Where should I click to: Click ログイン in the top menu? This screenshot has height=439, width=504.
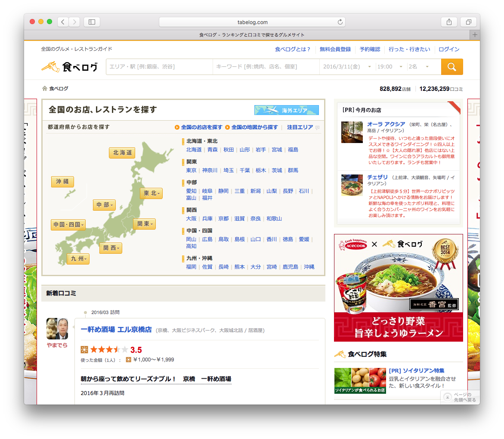[449, 49]
